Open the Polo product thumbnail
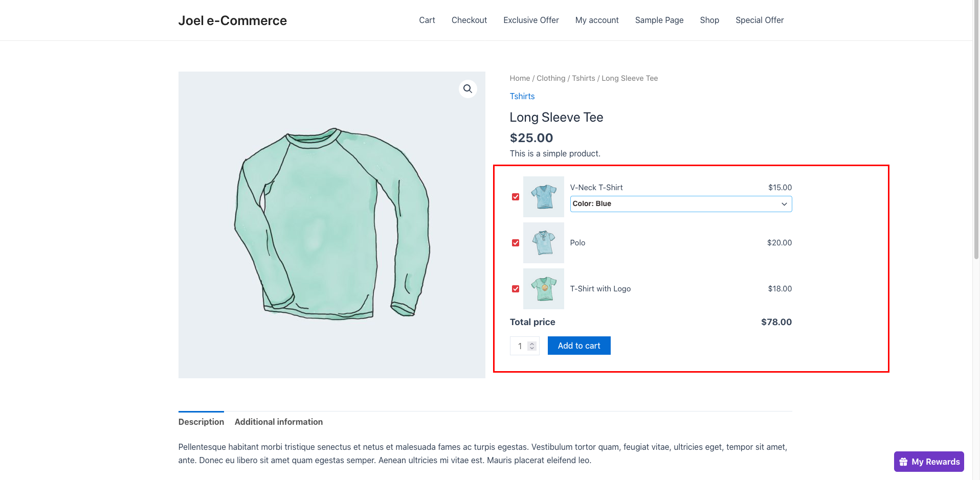 pos(543,243)
